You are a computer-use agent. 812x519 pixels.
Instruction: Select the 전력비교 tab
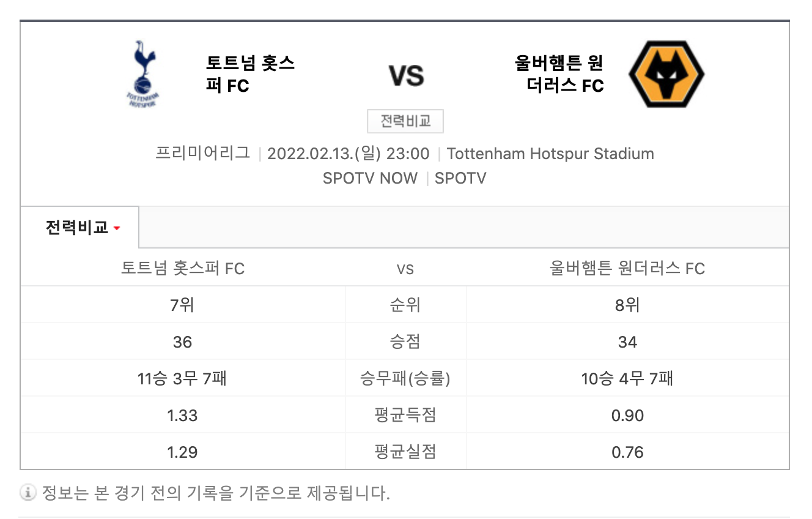pos(77,228)
